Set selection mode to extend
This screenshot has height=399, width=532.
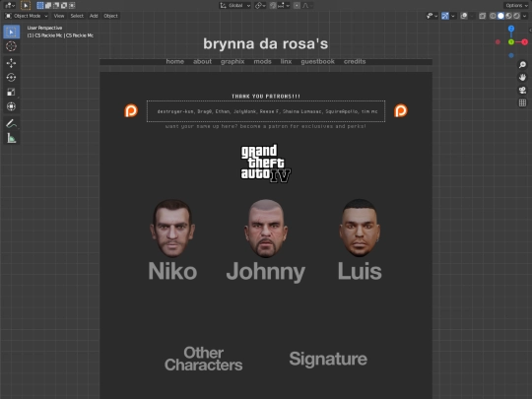[x=48, y=6]
